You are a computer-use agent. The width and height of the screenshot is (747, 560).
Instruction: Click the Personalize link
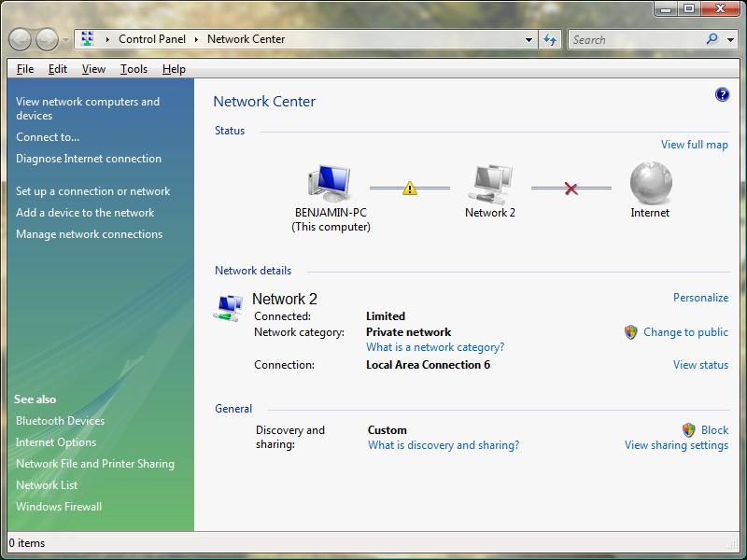701,298
